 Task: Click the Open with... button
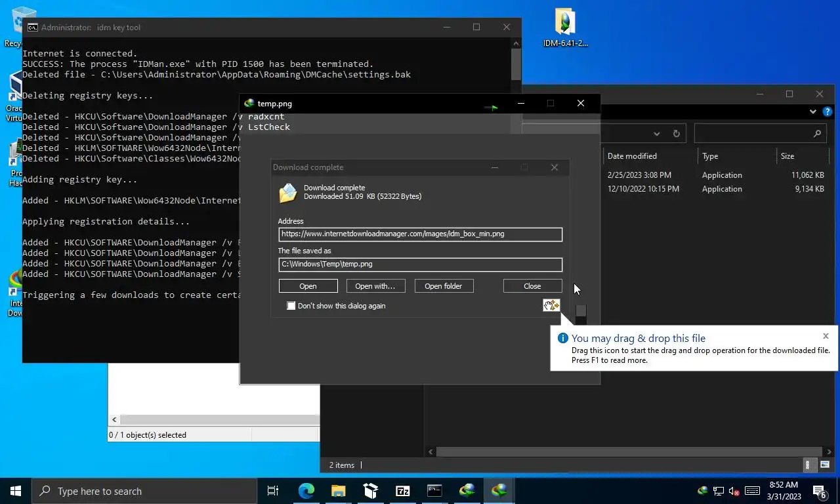click(x=375, y=286)
